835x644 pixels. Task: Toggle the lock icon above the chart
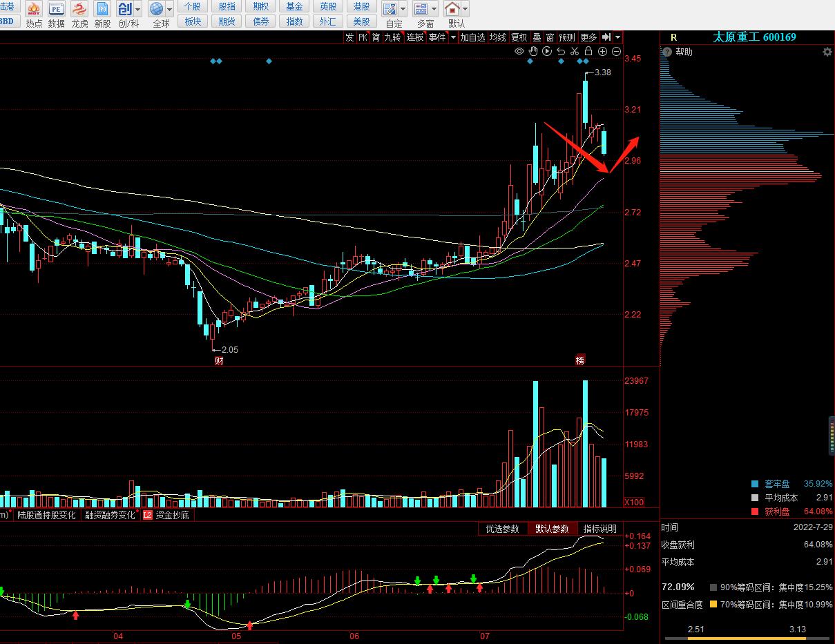point(588,51)
